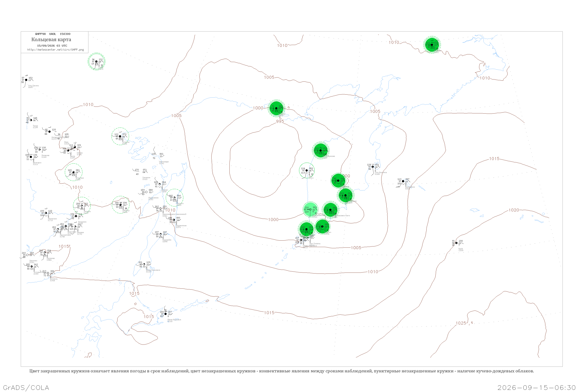Click the 1020 isobar label
Screen dimensions: 588x392
coord(514,210)
